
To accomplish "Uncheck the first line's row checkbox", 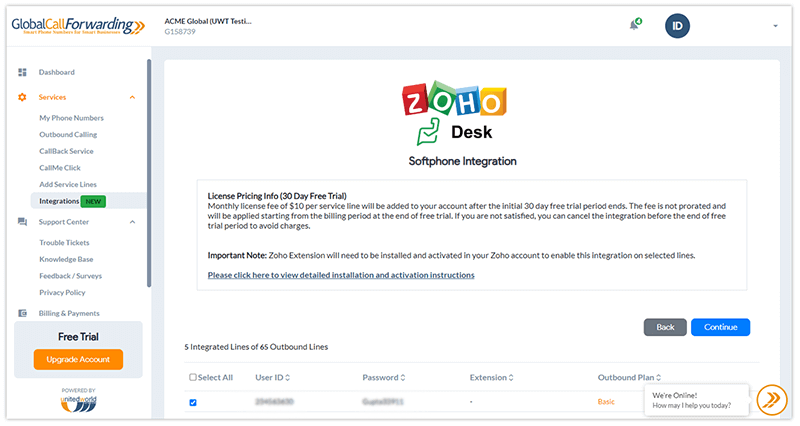I will click(193, 403).
